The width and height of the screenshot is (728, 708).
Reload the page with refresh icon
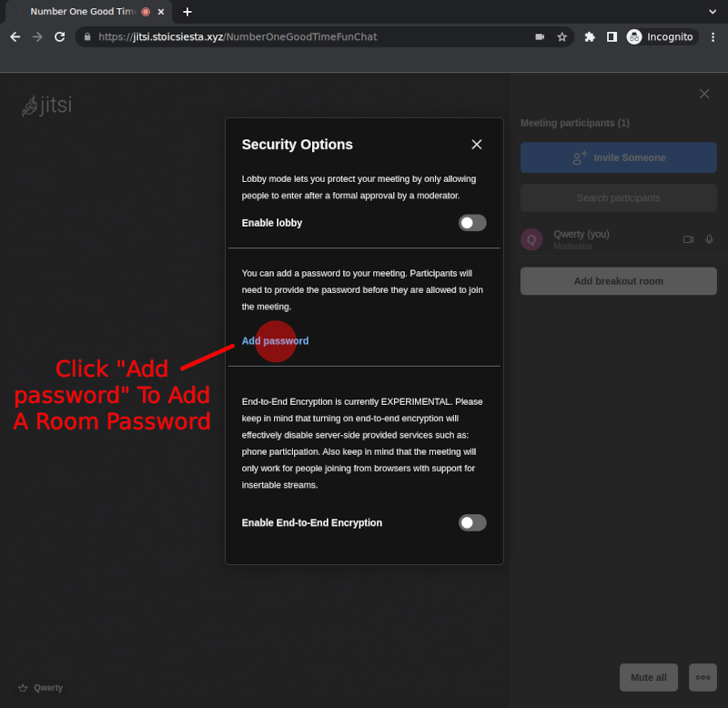coord(60,37)
